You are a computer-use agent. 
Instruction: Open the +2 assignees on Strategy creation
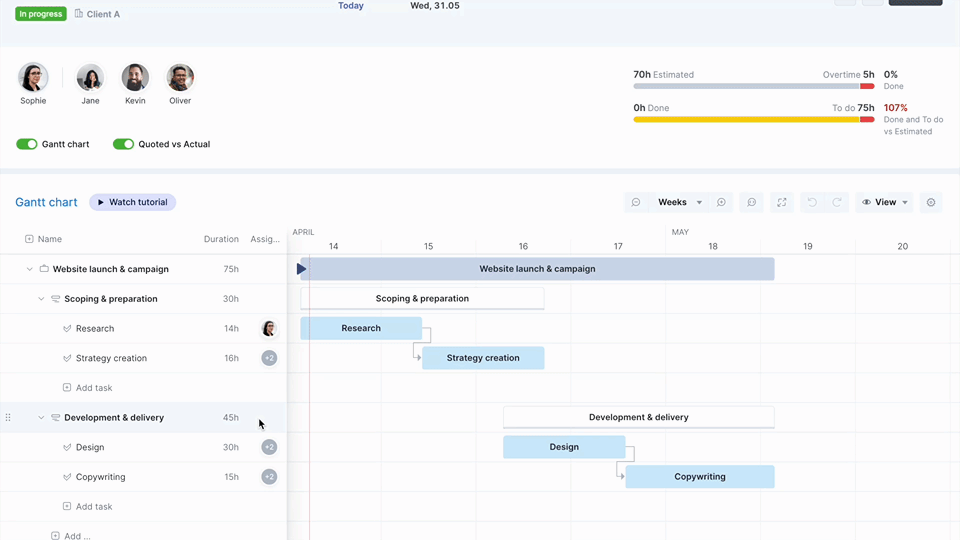(269, 358)
